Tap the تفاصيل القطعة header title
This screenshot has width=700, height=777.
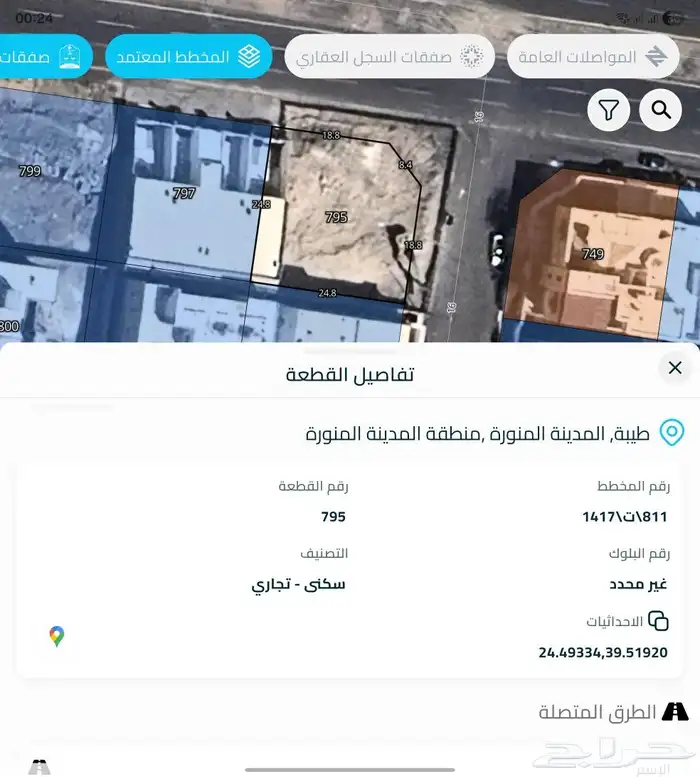350,374
